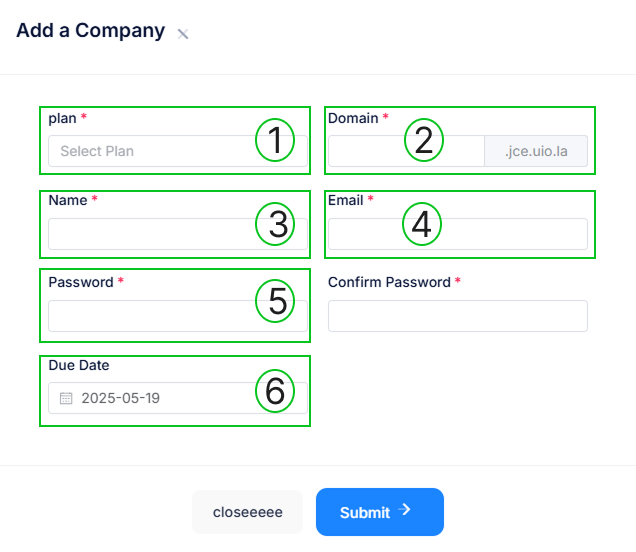Close the Add a Company dialog via X icon

(183, 33)
